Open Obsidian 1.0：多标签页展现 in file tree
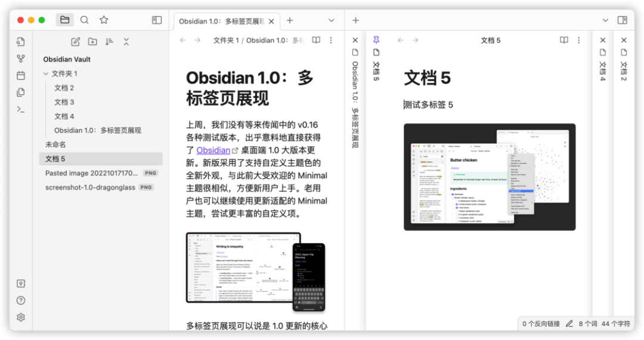 pyautogui.click(x=98, y=130)
